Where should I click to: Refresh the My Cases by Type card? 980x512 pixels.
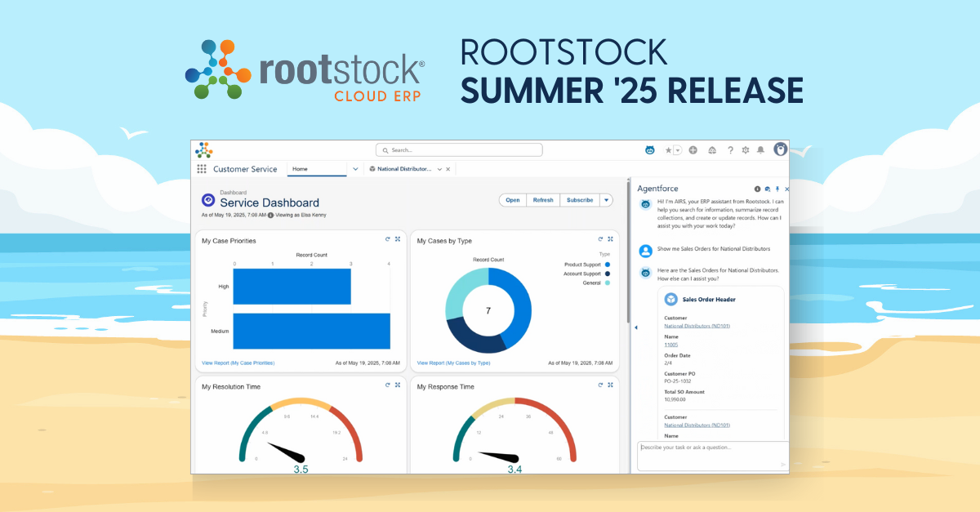(600, 239)
